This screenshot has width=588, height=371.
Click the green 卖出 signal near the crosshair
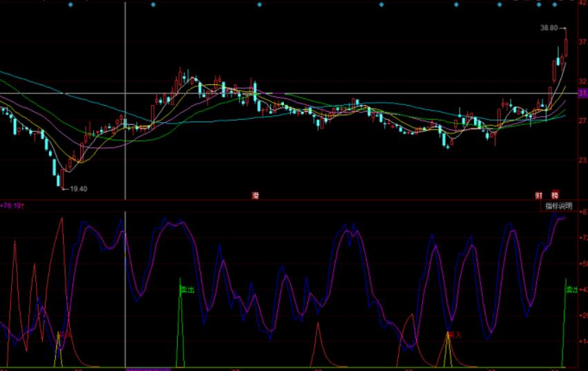pyautogui.click(x=187, y=289)
